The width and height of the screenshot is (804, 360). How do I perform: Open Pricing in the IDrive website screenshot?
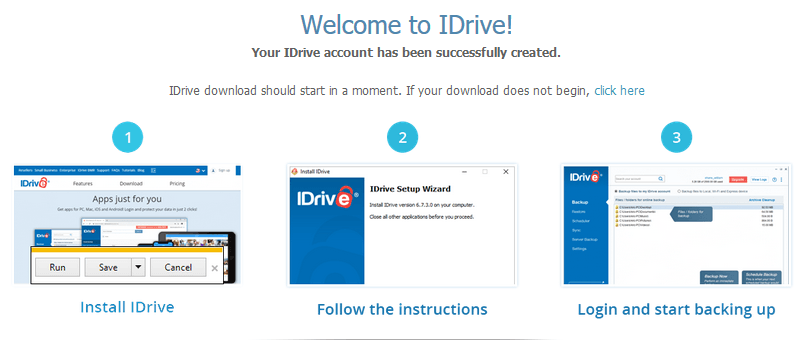point(177,184)
